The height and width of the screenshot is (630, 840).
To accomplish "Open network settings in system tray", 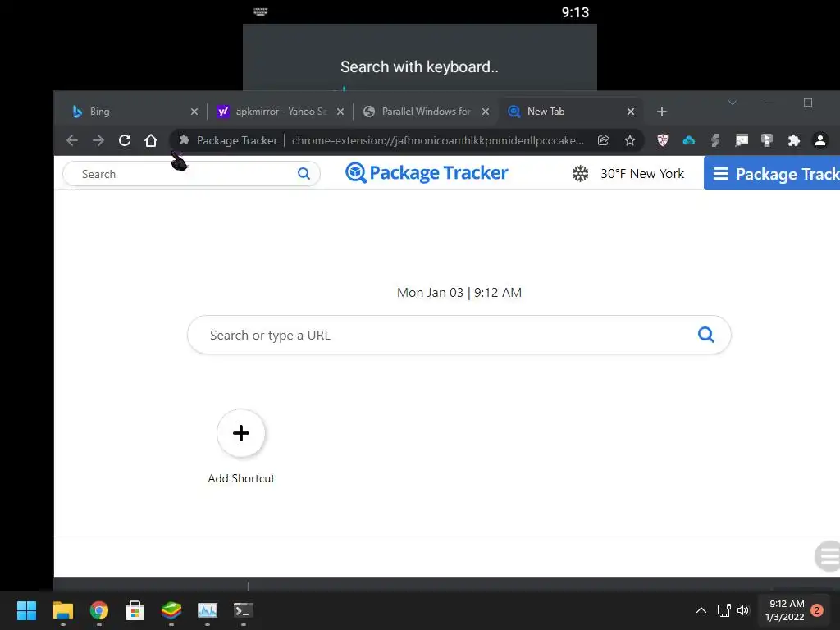I will (724, 610).
